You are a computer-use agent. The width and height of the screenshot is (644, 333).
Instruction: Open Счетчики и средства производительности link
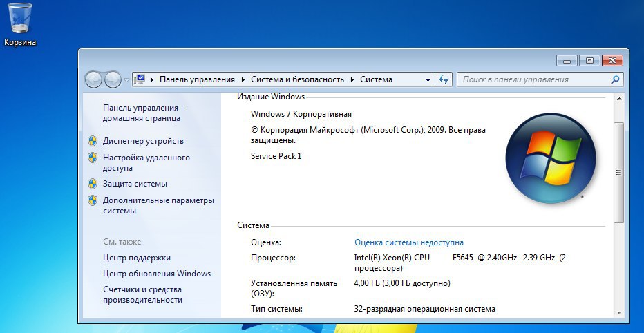142,295
